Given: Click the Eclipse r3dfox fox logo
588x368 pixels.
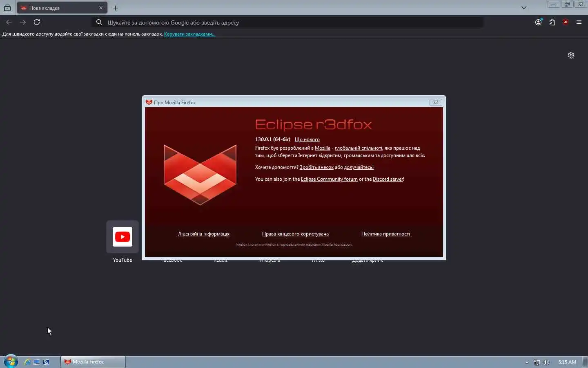Looking at the screenshot, I should (x=200, y=175).
